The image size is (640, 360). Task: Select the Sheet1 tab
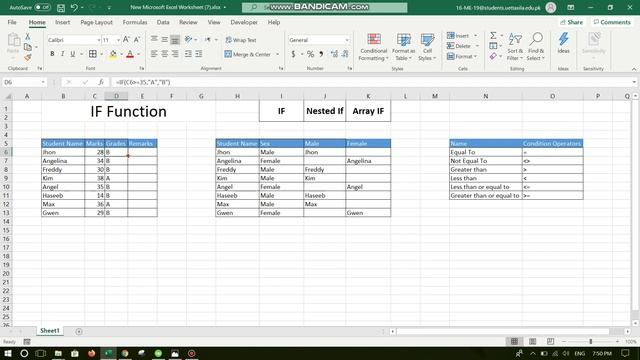pos(50,331)
